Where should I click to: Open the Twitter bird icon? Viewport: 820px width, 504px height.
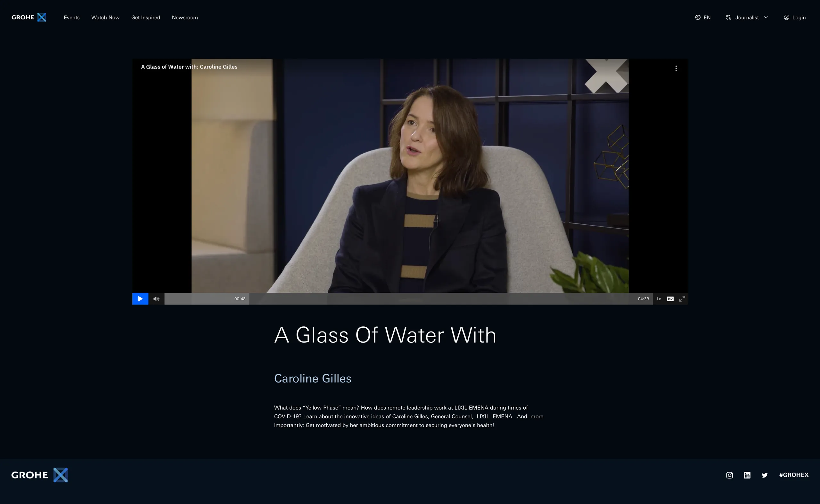764,475
